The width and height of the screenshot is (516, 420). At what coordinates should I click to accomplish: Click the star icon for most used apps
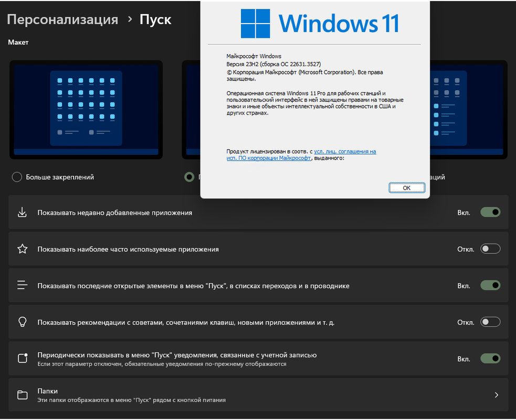[23, 249]
